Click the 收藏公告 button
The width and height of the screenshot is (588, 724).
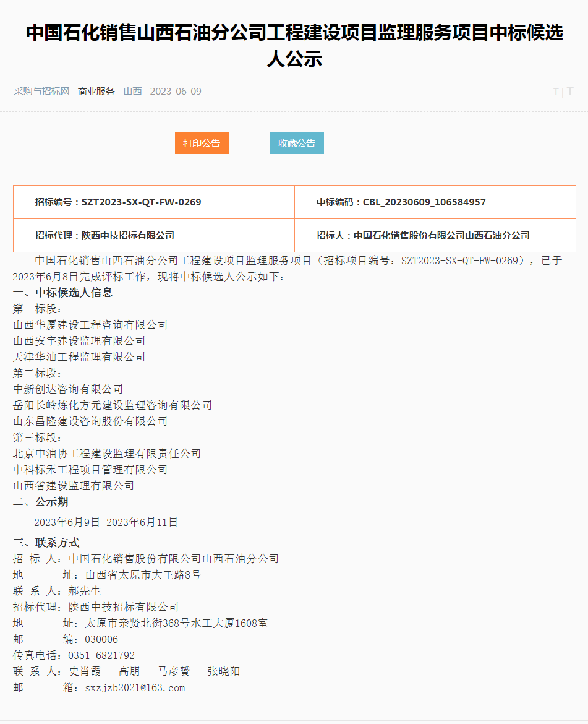point(297,143)
